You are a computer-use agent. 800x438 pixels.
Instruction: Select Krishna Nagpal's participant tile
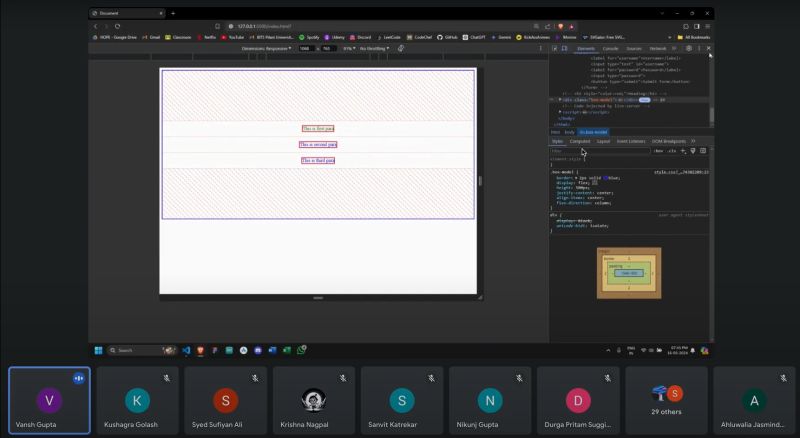tap(314, 400)
